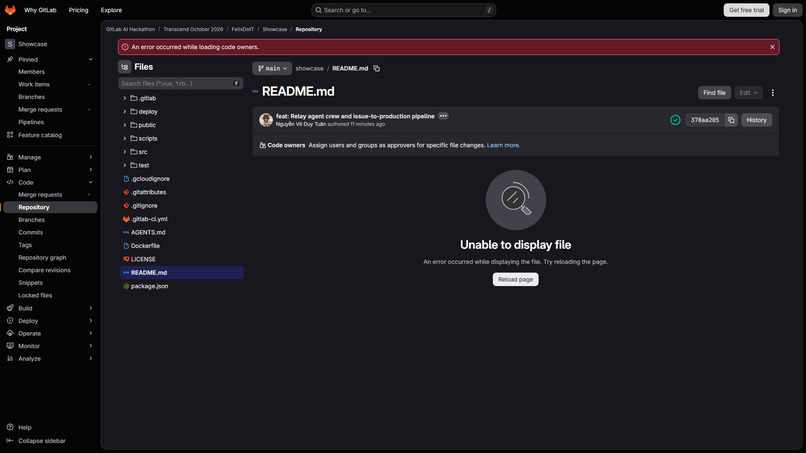Expand the scripts folder
This screenshot has width=806, height=453.
pos(124,138)
